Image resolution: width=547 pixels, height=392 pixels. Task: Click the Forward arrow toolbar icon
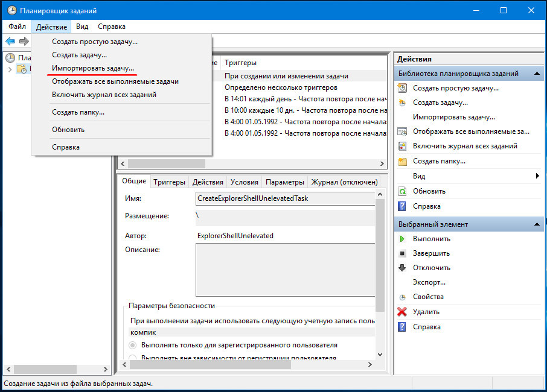coord(24,42)
